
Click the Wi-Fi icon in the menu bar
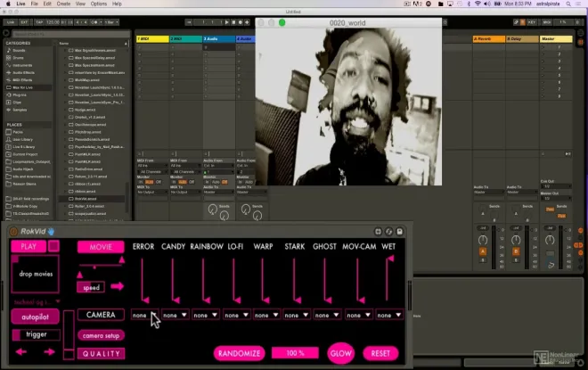point(478,4)
